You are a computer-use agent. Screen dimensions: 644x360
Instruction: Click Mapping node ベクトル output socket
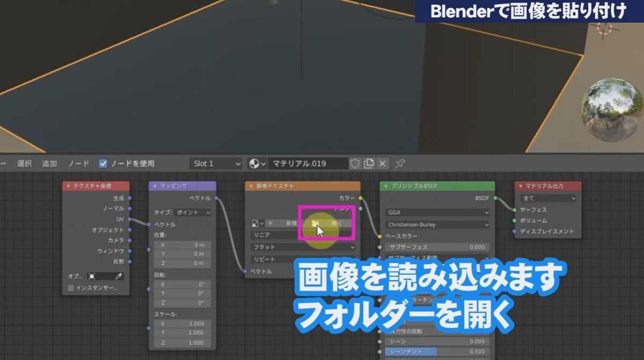coord(216,198)
